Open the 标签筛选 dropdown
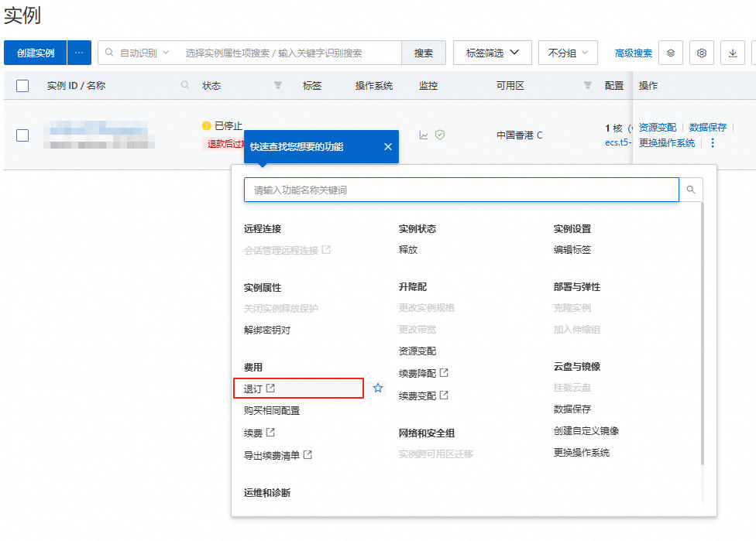Viewport: 756px width, 541px height. coord(493,53)
